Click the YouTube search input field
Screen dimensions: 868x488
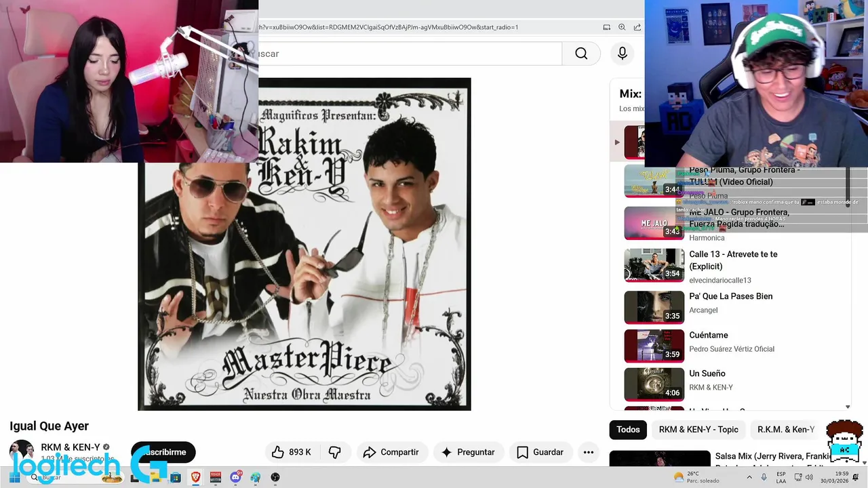410,54
